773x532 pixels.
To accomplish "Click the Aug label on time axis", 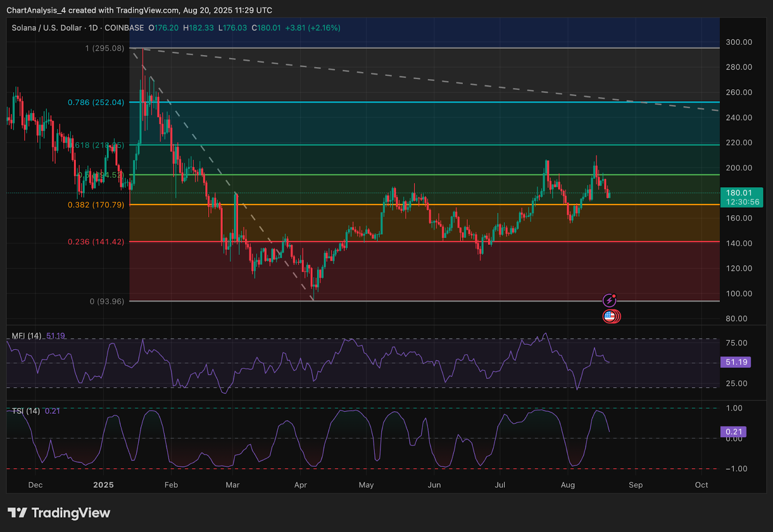I will pos(568,485).
